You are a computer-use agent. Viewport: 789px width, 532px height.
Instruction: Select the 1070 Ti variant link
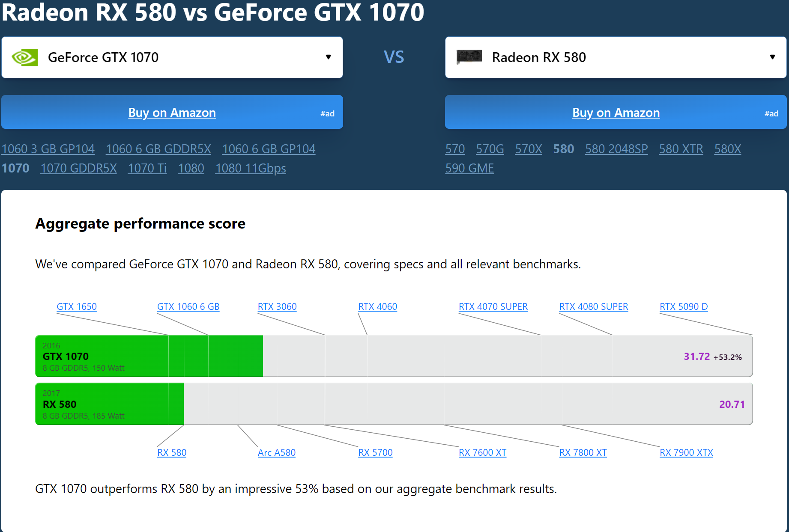coord(147,168)
